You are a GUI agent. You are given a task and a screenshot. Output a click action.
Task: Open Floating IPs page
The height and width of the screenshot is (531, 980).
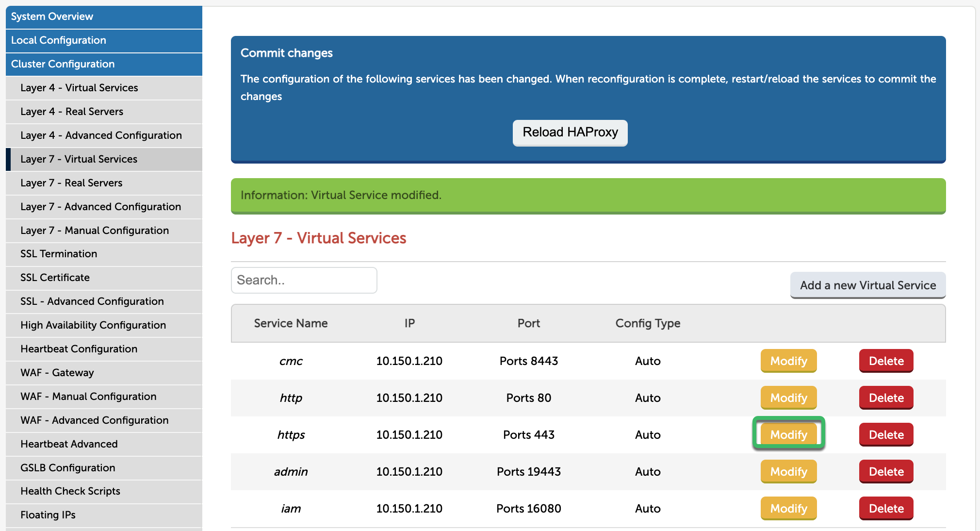tap(104, 515)
